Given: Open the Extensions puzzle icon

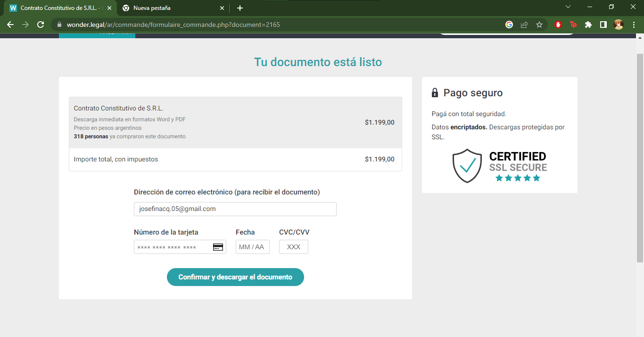Looking at the screenshot, I should (x=588, y=25).
